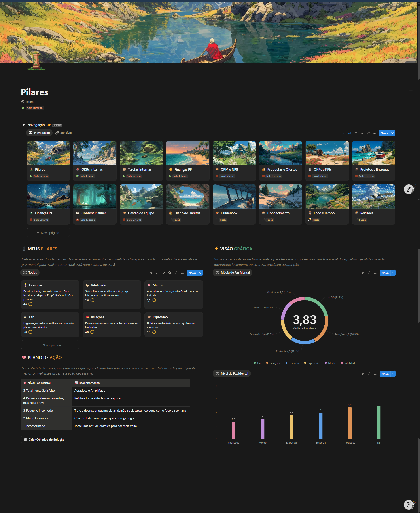Search within the Meus Pilares database

pyautogui.click(x=170, y=273)
